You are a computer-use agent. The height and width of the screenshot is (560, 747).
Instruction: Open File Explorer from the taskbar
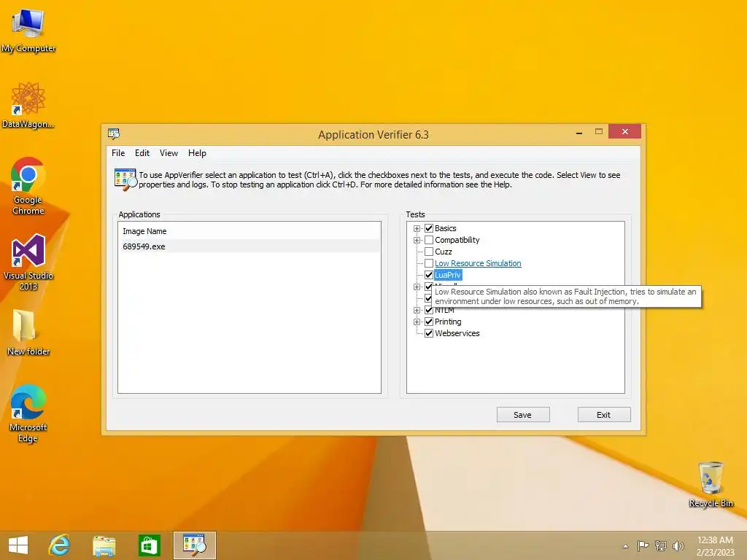coord(104,545)
